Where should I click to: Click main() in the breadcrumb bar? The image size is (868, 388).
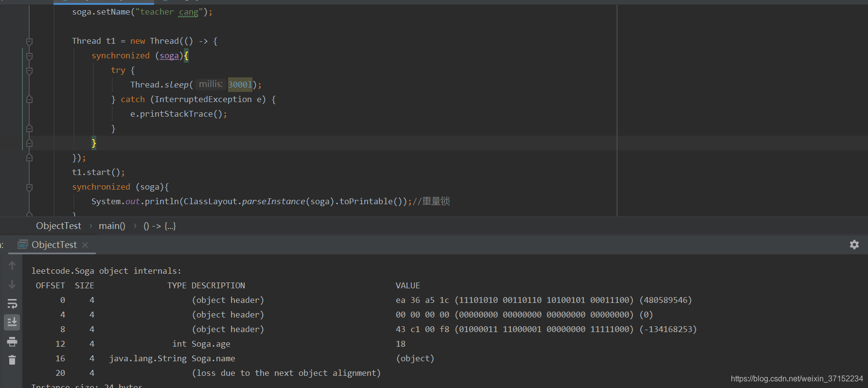(x=112, y=226)
